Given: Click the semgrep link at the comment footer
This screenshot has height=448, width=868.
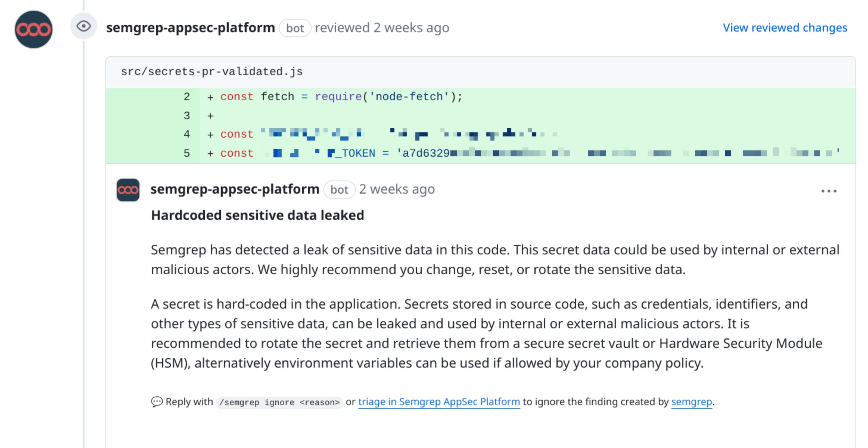Looking at the screenshot, I should (692, 402).
